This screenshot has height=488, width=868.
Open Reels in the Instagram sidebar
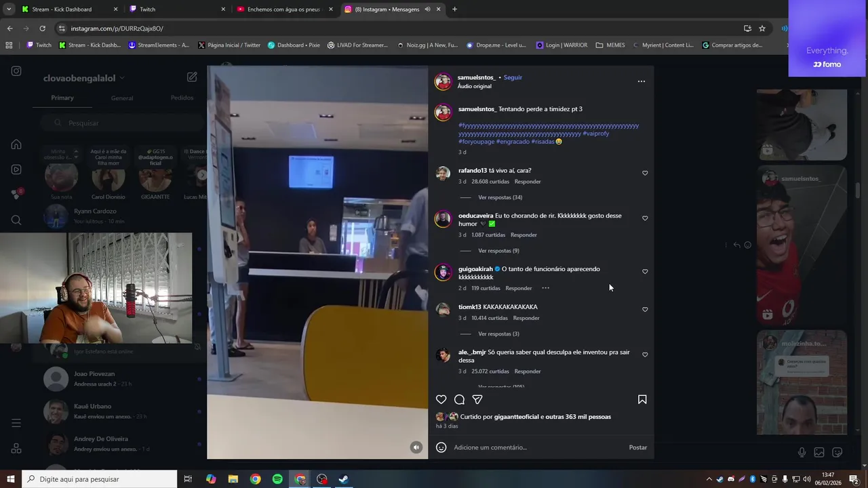tap(16, 169)
